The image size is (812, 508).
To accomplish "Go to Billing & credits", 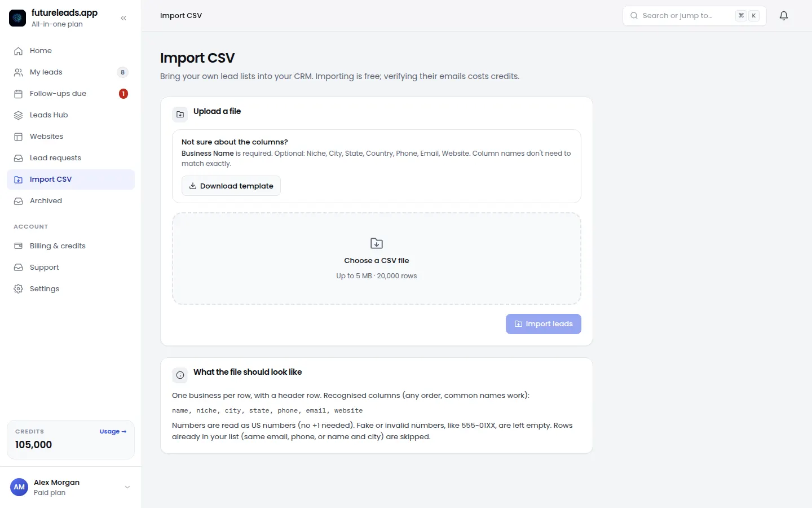I will pyautogui.click(x=70, y=246).
